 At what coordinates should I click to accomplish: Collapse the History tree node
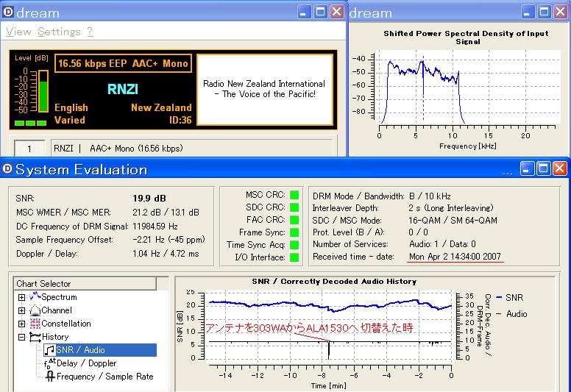click(x=22, y=337)
